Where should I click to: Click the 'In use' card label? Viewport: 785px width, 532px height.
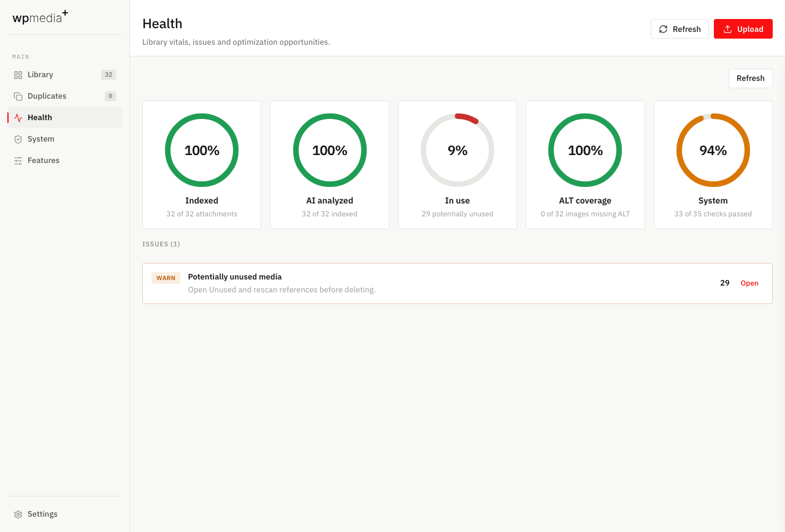point(458,200)
